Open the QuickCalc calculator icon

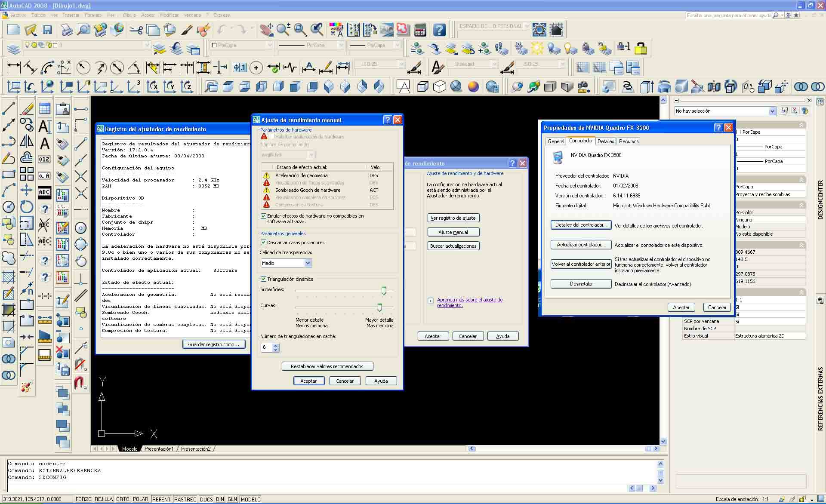420,30
